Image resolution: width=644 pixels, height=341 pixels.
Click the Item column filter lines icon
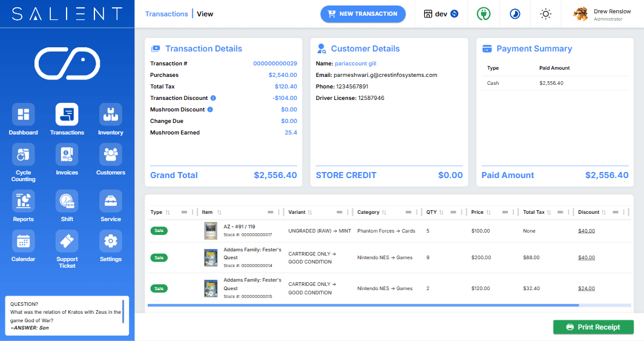(270, 213)
